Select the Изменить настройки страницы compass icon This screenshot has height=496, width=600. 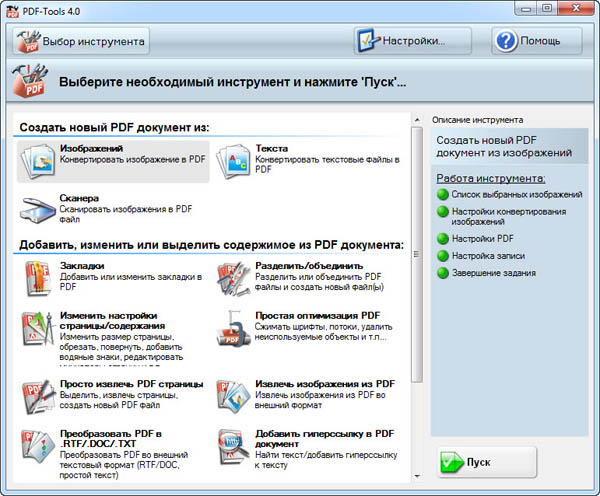tap(38, 329)
